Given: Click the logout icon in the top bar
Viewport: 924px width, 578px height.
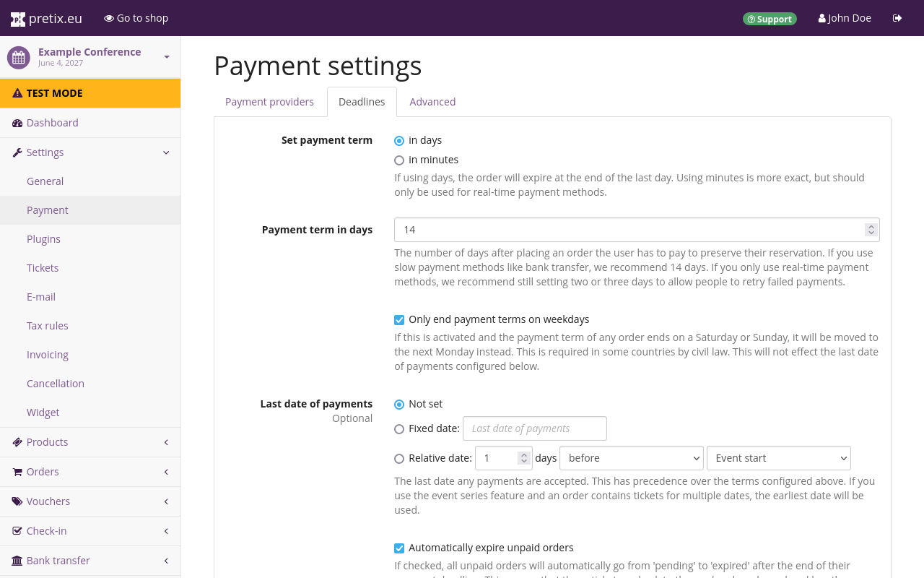Looking at the screenshot, I should (897, 18).
